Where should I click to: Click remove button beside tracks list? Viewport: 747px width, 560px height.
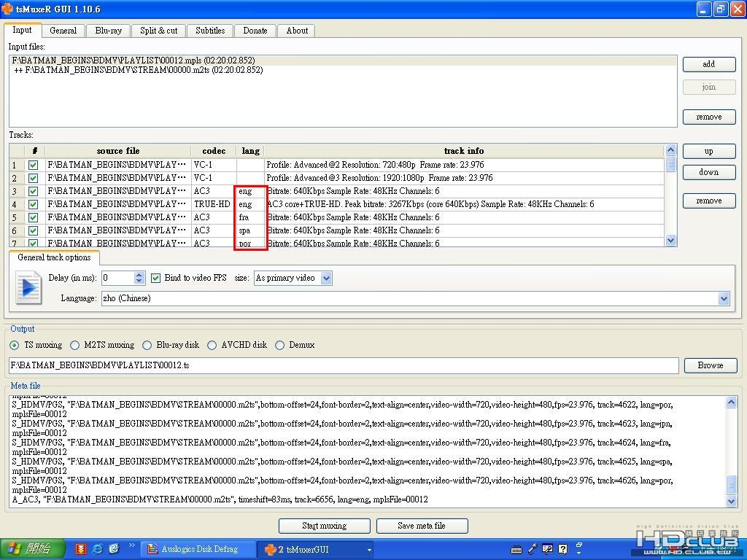tap(709, 201)
